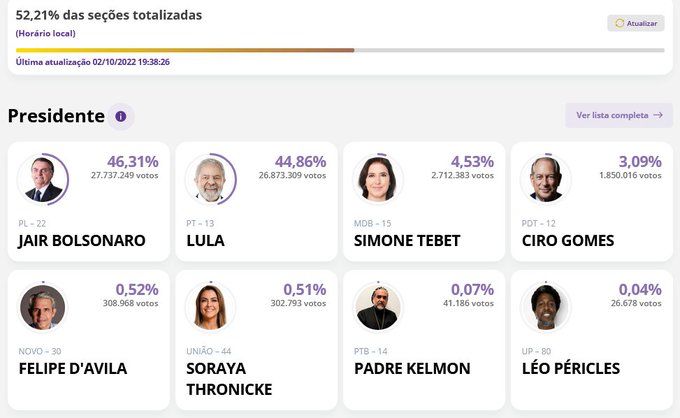Open the LULA candidate name

(x=206, y=241)
